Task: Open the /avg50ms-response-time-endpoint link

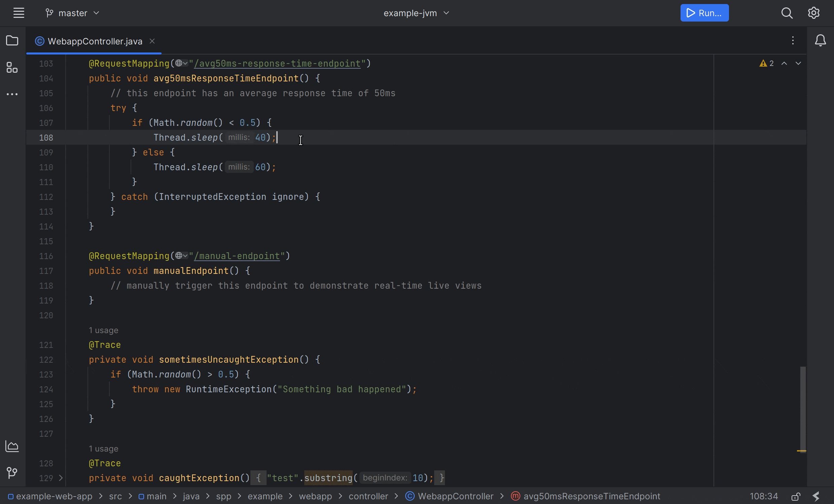Action: (x=277, y=64)
